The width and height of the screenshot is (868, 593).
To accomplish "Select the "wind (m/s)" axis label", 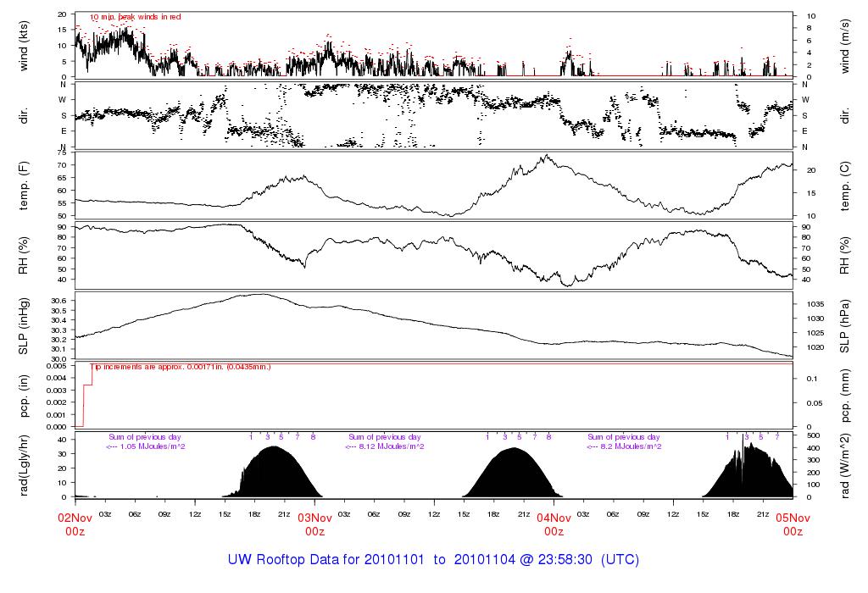I will pyautogui.click(x=845, y=46).
